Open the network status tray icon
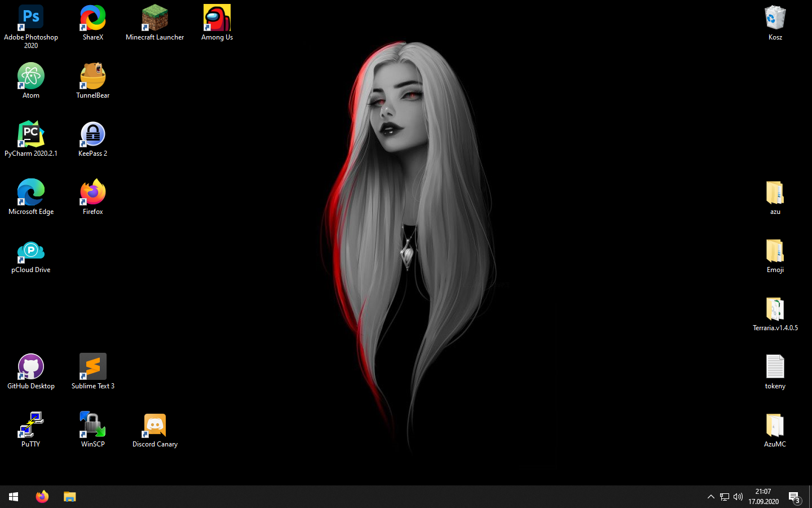The image size is (812, 508). point(725,497)
